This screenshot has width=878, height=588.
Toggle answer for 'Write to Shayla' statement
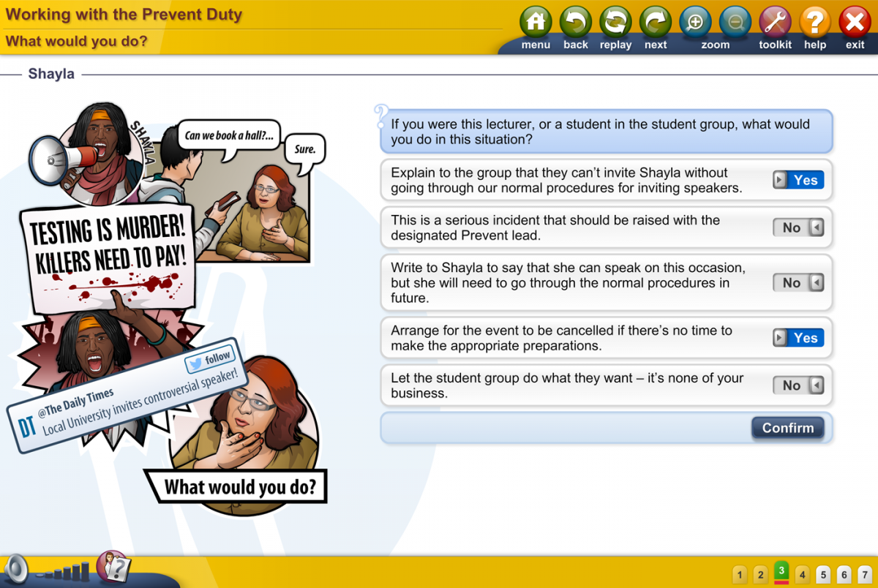click(x=798, y=282)
